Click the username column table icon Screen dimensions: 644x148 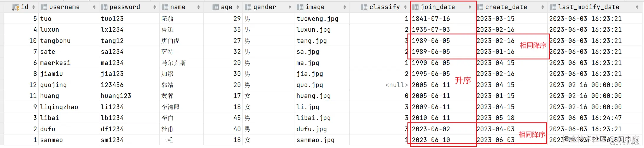click(x=44, y=7)
